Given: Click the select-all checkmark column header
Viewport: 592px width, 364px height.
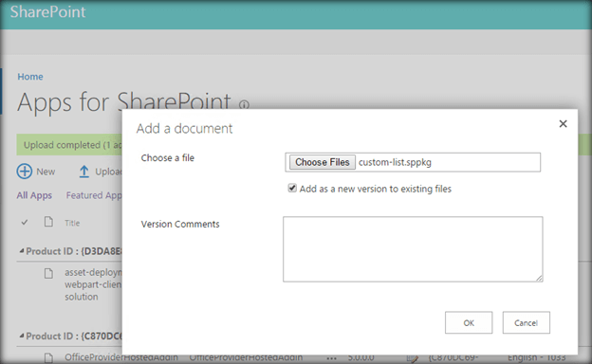Looking at the screenshot, I should coord(25,223).
